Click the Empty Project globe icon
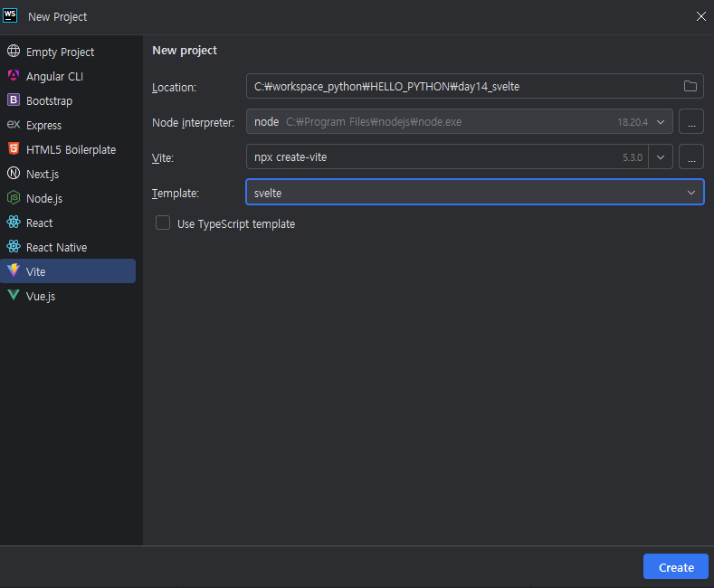 [14, 51]
